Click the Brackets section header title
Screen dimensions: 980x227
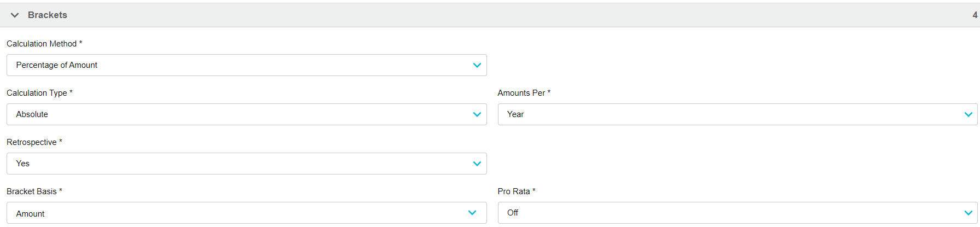tap(48, 15)
